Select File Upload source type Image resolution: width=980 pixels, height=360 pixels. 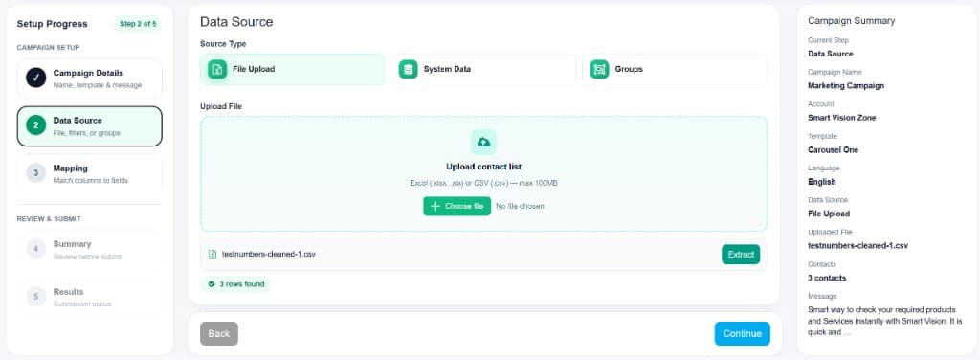point(293,69)
